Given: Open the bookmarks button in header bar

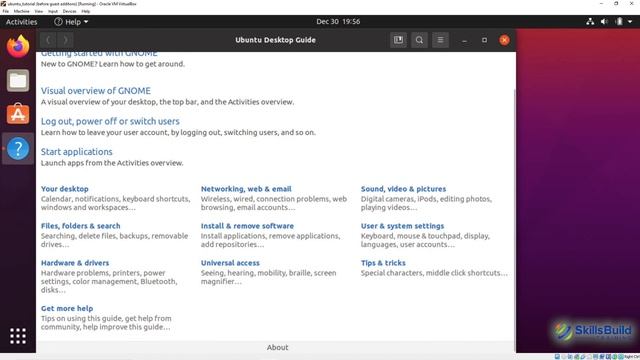Looking at the screenshot, I should click(398, 40).
